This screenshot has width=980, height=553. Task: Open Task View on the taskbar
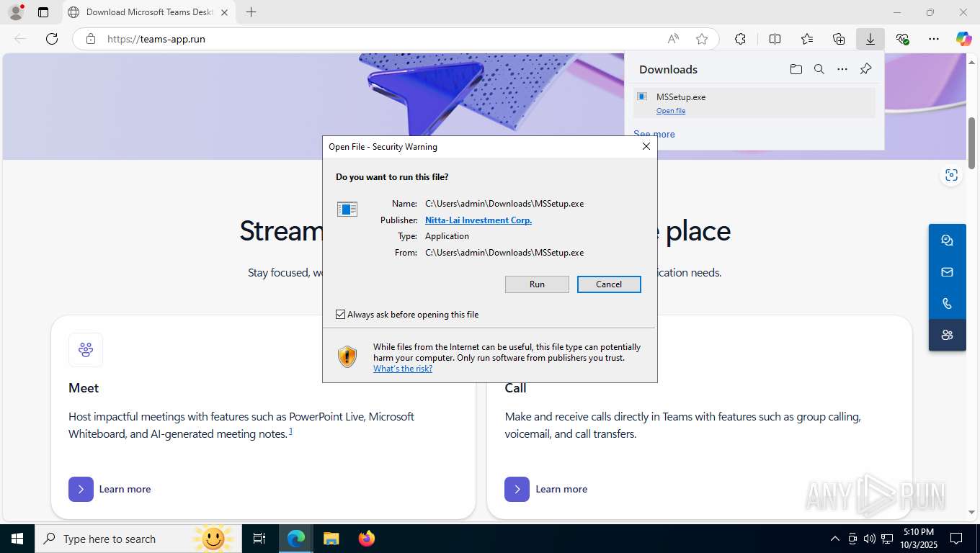click(x=259, y=539)
